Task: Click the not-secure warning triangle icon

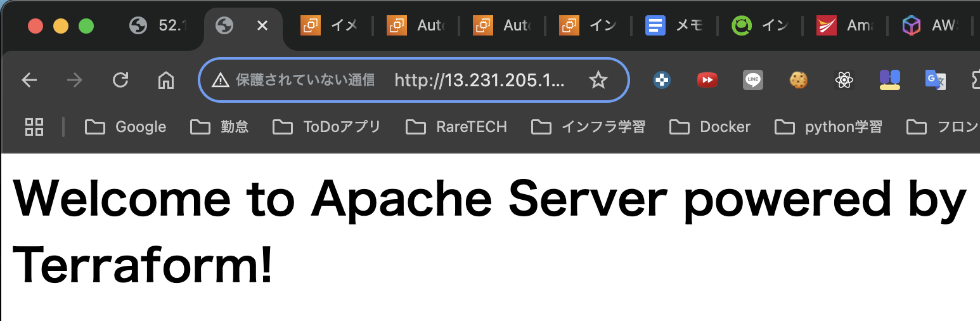Action: click(220, 80)
